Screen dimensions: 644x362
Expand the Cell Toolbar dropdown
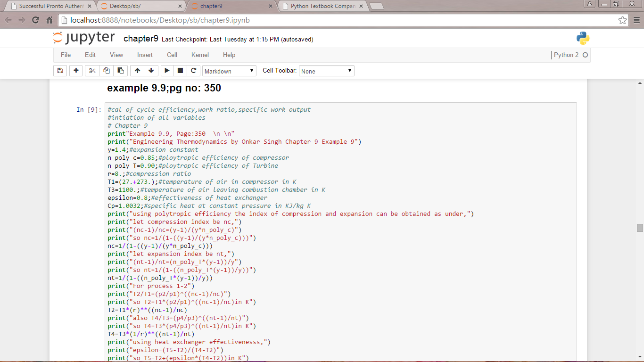click(x=326, y=71)
